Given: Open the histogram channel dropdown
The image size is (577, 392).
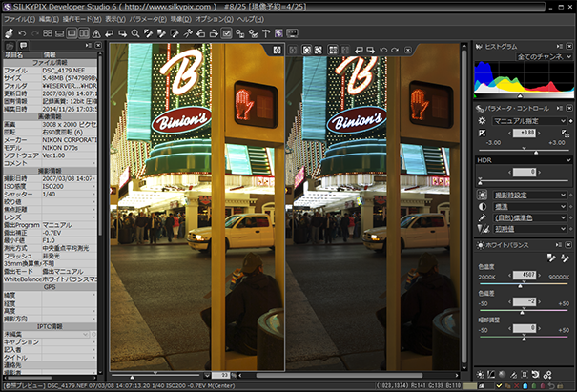Looking at the screenshot, I should point(545,56).
